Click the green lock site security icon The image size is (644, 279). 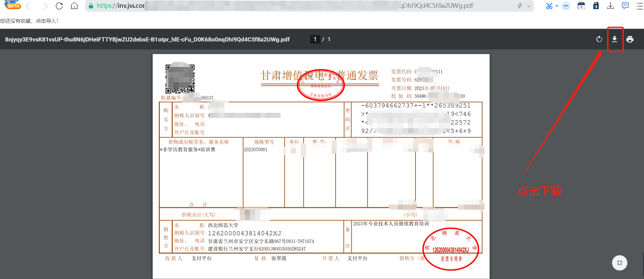[x=91, y=6]
